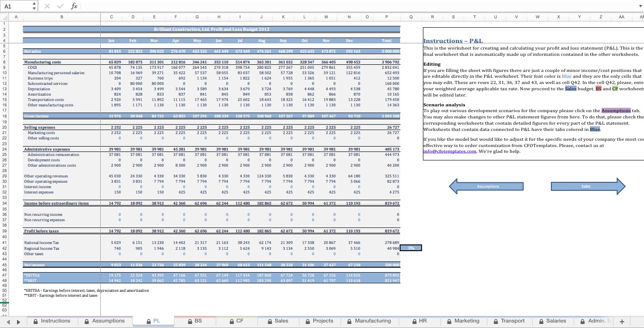The image size is (644, 328).
Task: Open the Manufacturing sheet tab
Action: [369, 321]
